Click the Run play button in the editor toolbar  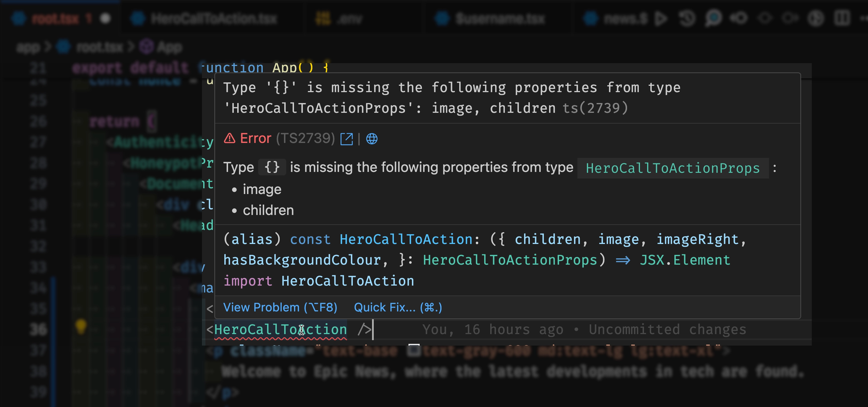(x=661, y=19)
